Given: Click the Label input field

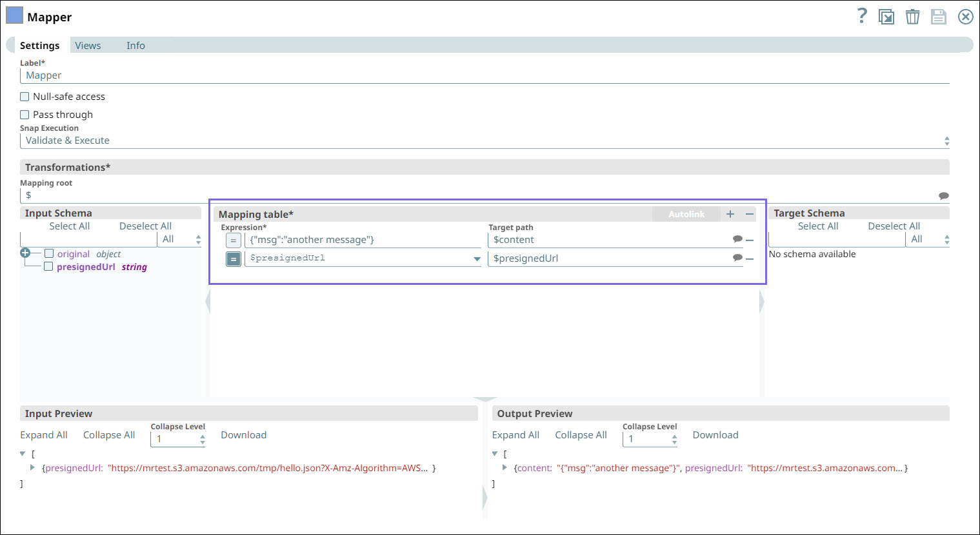Looking at the screenshot, I should click(x=484, y=75).
